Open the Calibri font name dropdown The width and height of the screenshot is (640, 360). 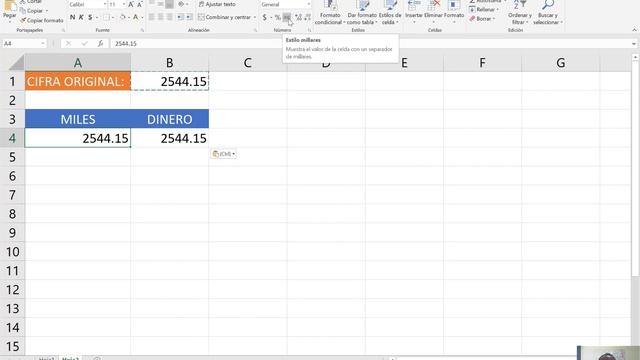point(104,4)
